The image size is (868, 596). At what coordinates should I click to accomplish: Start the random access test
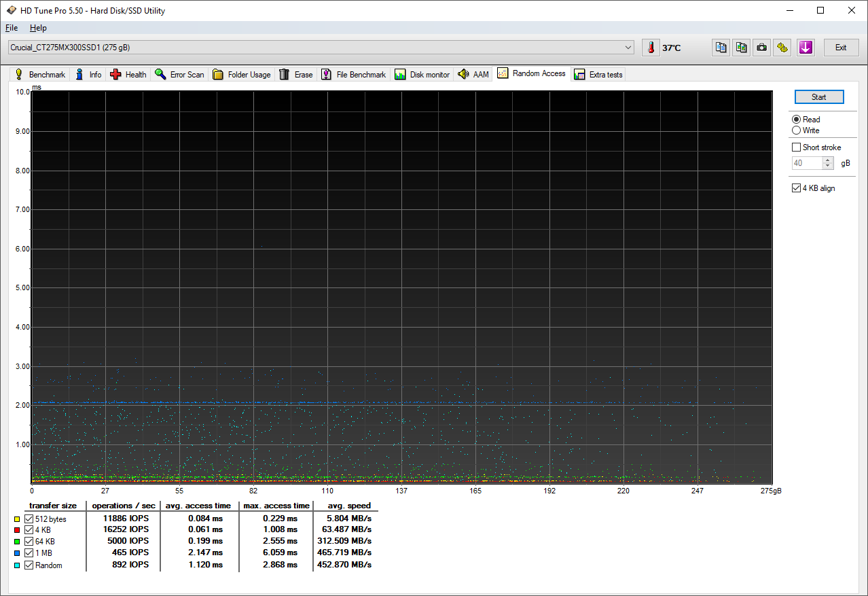[818, 97]
